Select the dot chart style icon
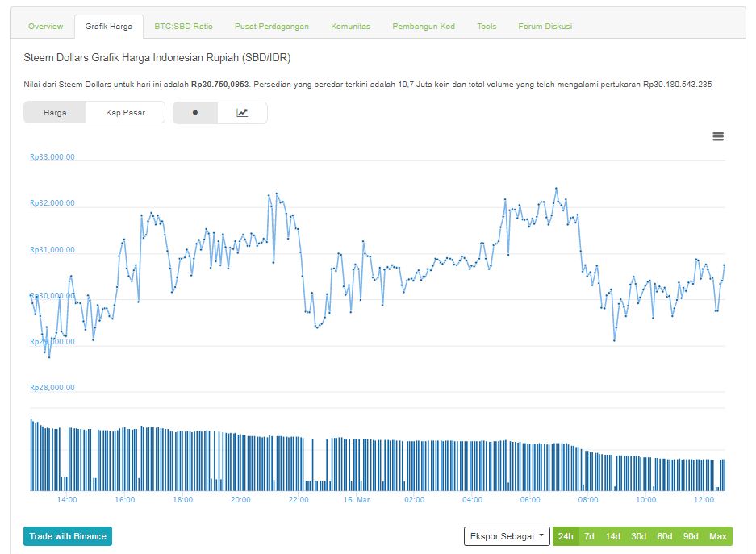 tap(195, 113)
